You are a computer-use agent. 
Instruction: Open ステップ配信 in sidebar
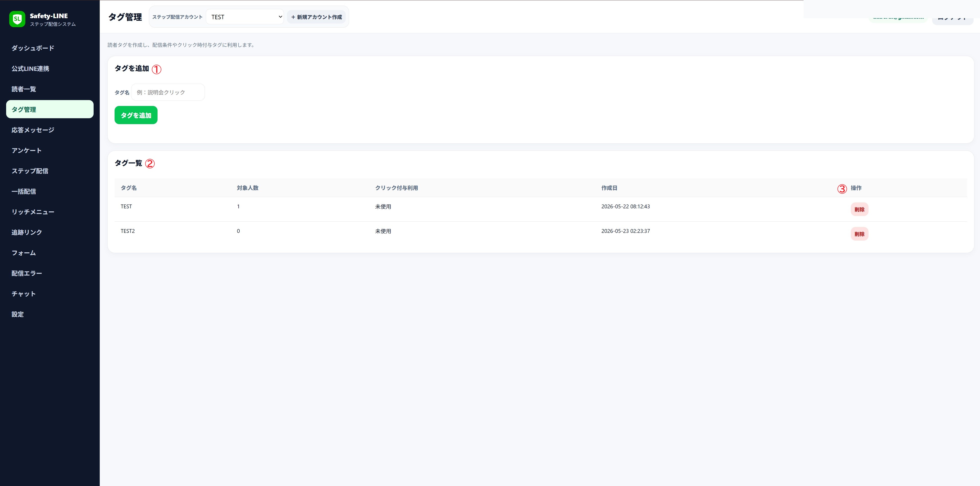pos(50,171)
